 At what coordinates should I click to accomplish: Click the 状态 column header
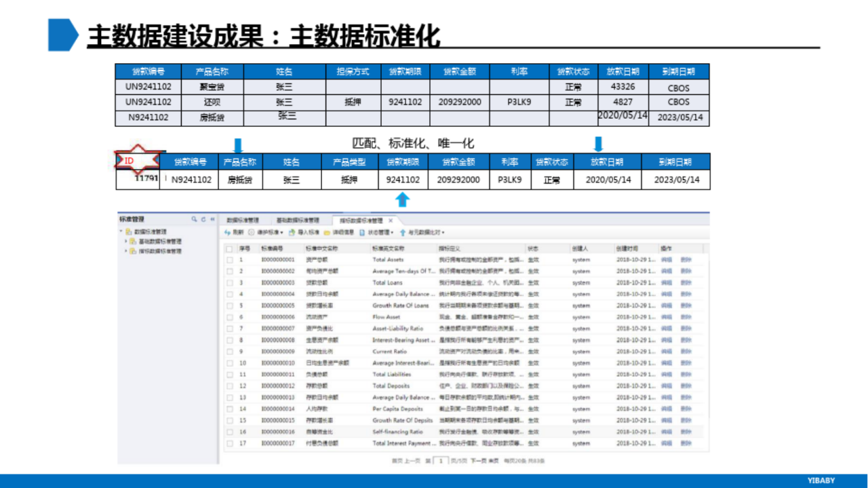[x=547, y=249]
